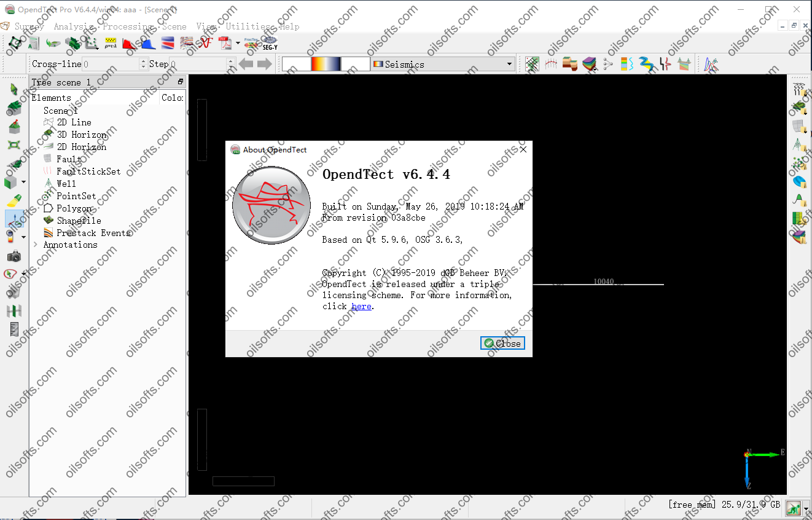The width and height of the screenshot is (812, 520).
Task: Increase the Cross-line spinner value
Action: 144,61
